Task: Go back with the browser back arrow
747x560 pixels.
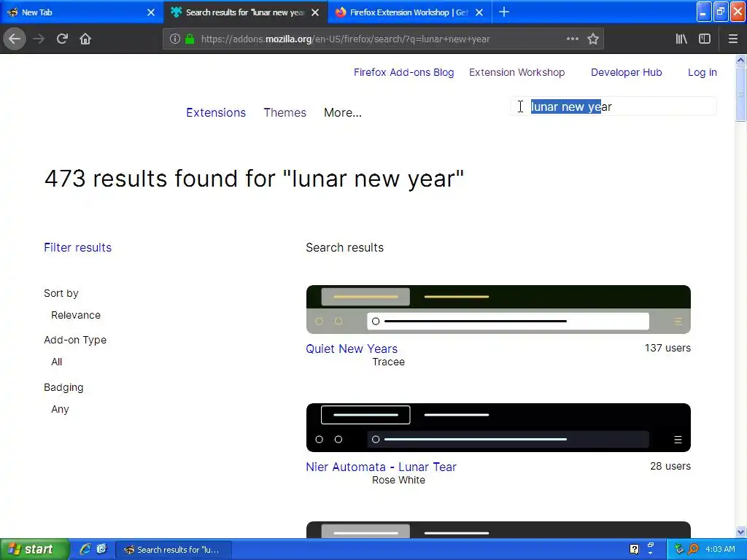Action: [15, 39]
